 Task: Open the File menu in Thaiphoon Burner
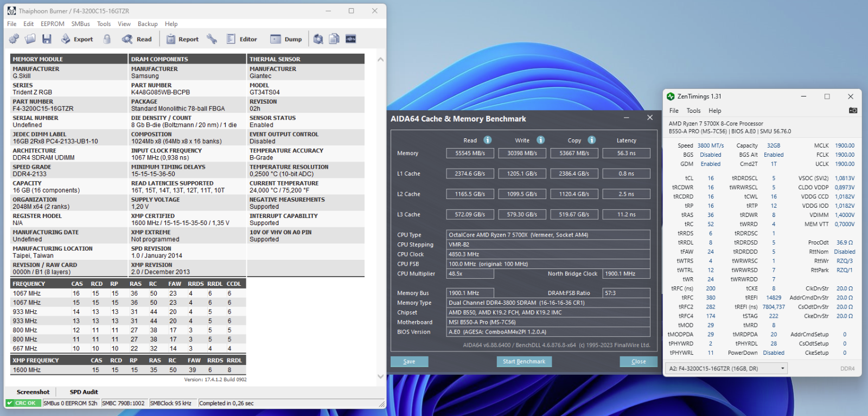click(x=12, y=24)
